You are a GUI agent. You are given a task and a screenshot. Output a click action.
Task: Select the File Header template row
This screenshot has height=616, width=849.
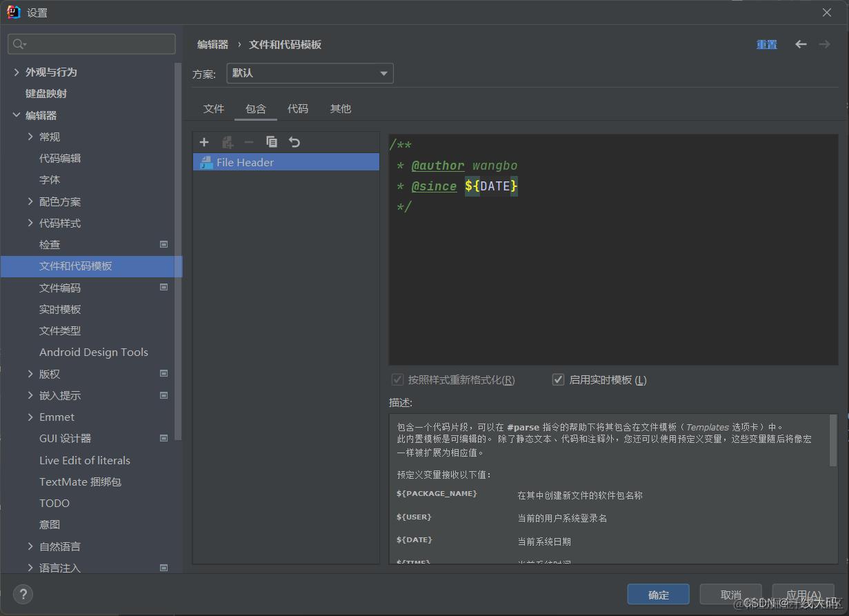(286, 162)
